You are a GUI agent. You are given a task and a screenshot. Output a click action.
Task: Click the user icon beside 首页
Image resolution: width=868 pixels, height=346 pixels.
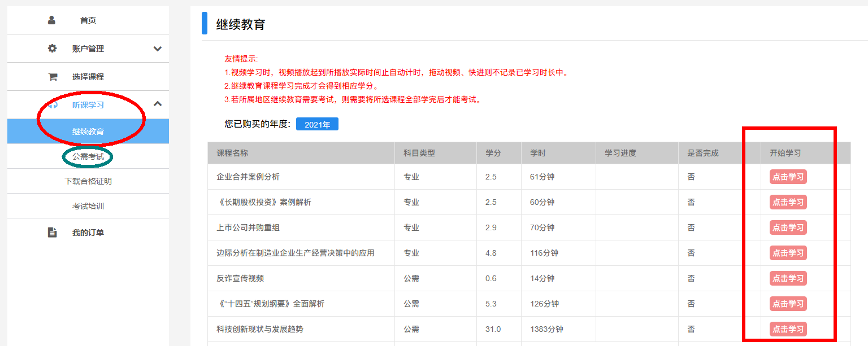[52, 20]
